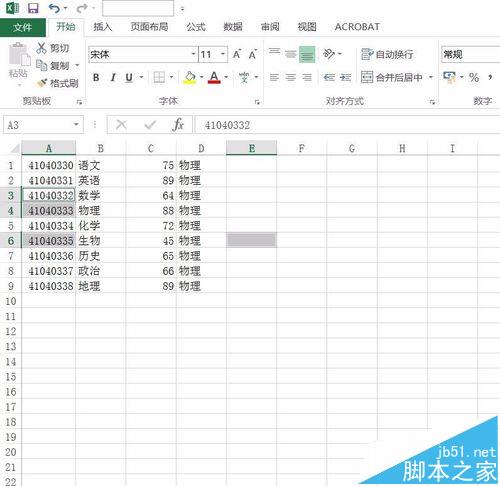
Task: Toggle Wrap Text (自动换行)
Action: click(387, 54)
